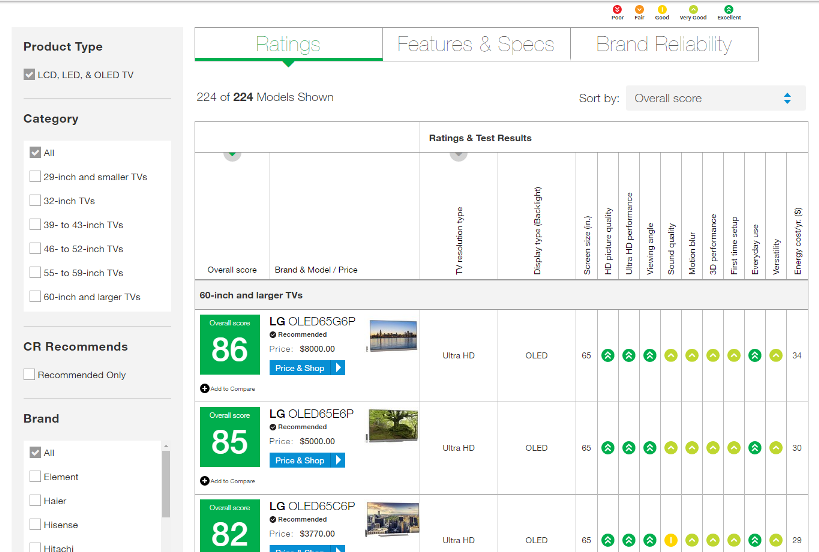Click sound quality rating icon for LG OLED65C6P

coord(671,540)
